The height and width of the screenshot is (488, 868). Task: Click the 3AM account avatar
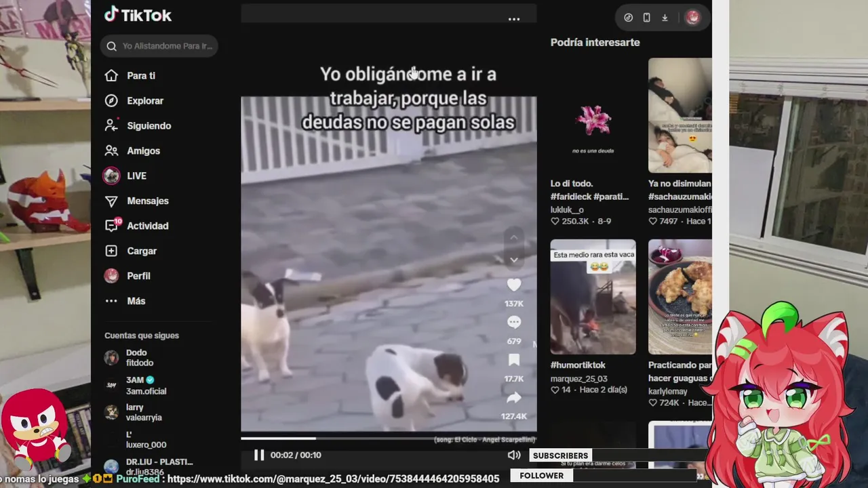pos(111,386)
